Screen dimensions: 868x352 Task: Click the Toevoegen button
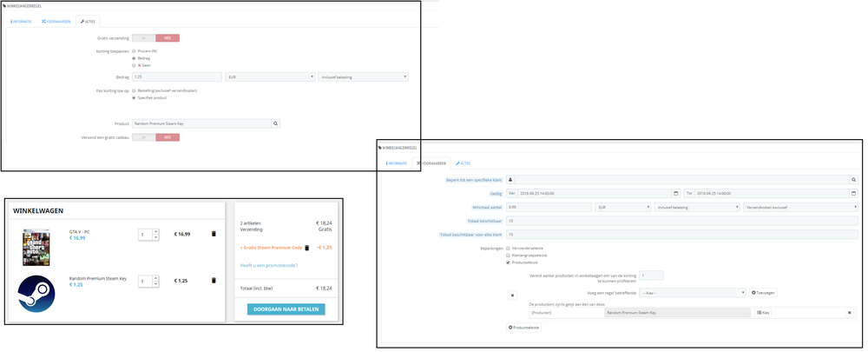pos(761,292)
